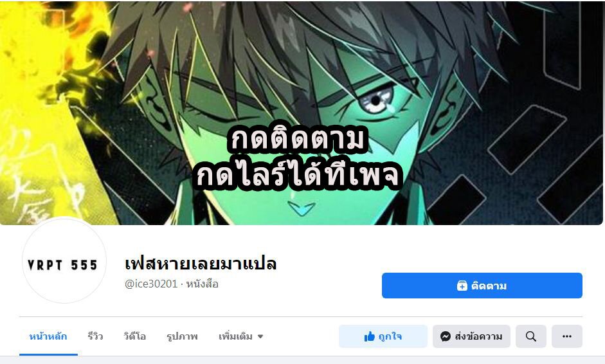Click the หนังสือ category link
Screen dimensions: 605x364
click(x=202, y=284)
